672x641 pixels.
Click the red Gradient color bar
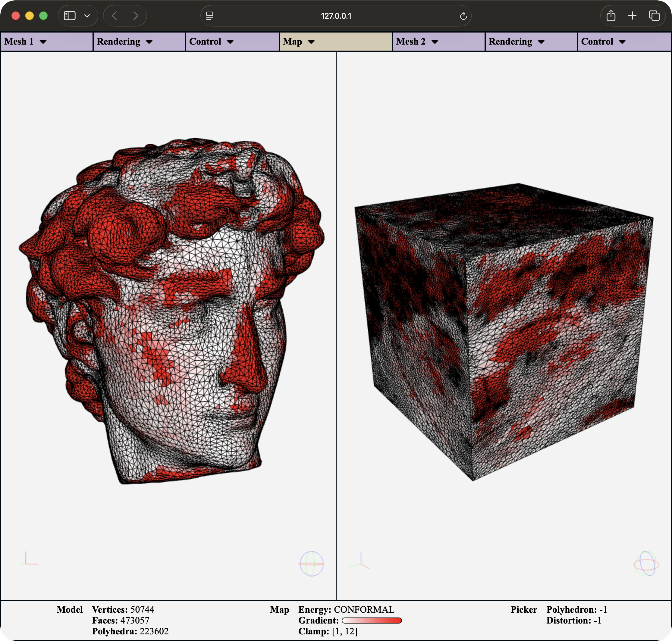point(372,621)
